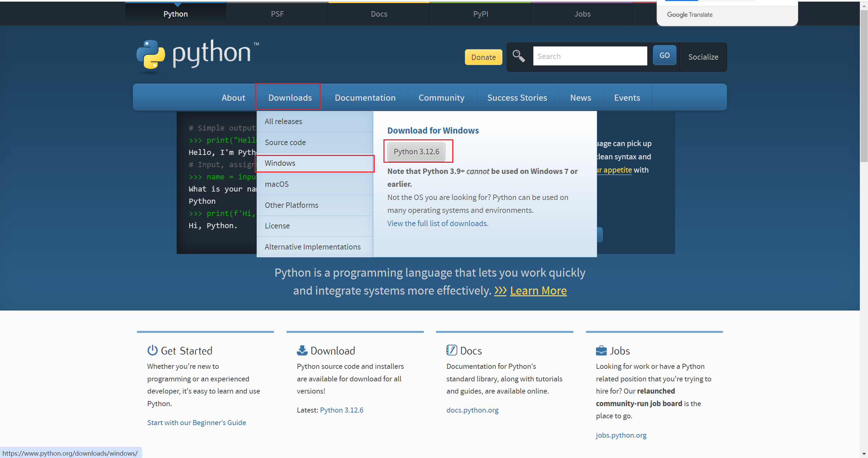
Task: Select Windows in Downloads menu
Action: [315, 163]
